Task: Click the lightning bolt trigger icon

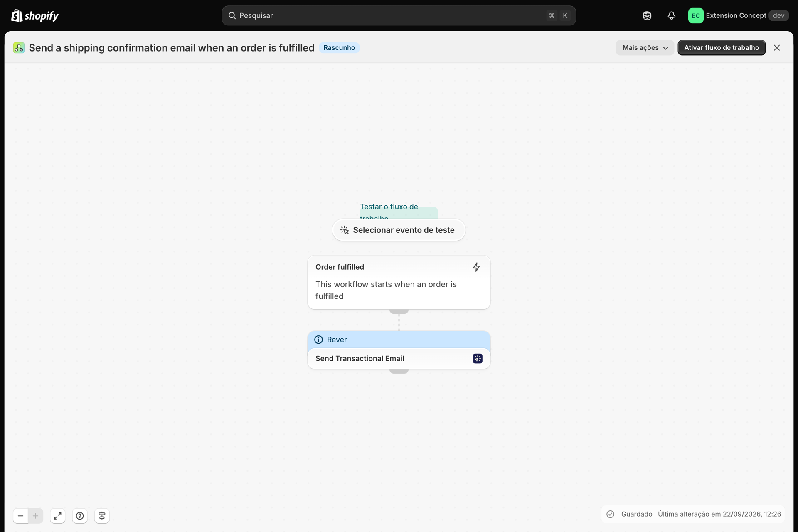Action: [476, 267]
